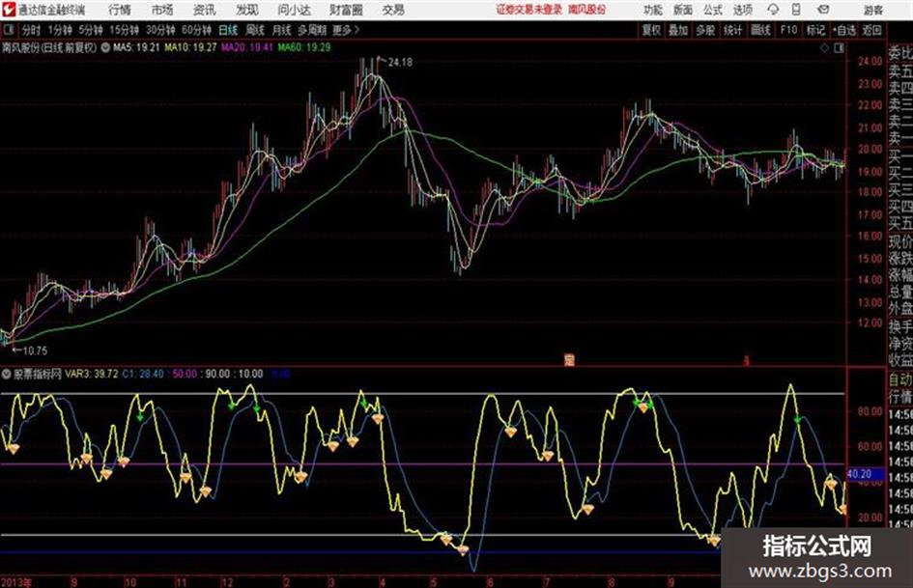Click the MA60: 19.29 indicator value

(x=304, y=47)
